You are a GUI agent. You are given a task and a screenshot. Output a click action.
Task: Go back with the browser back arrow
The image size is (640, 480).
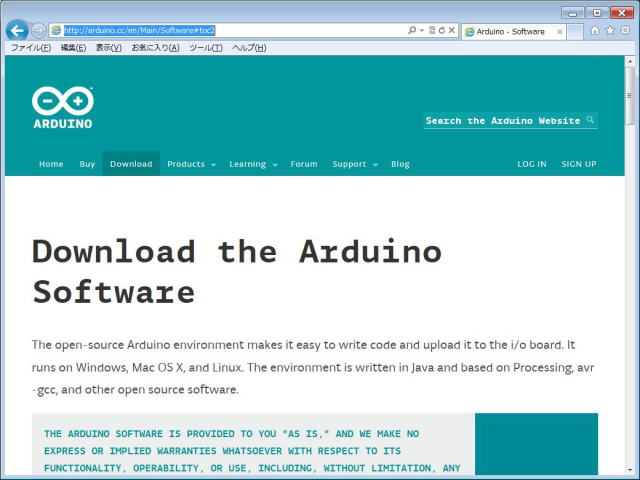pyautogui.click(x=17, y=30)
